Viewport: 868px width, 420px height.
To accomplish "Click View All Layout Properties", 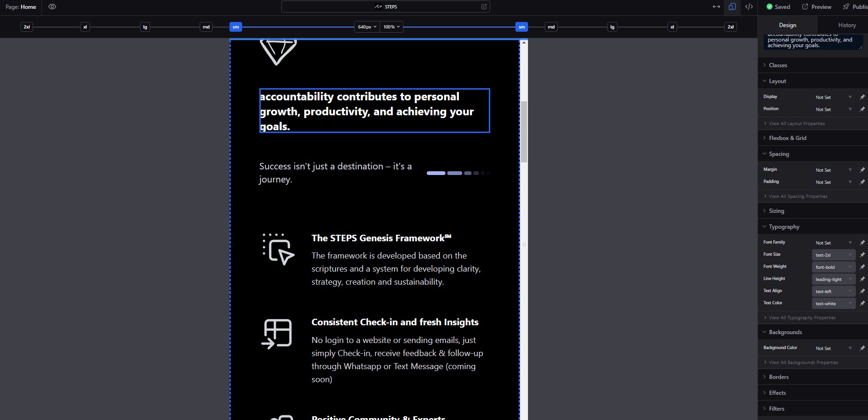I will click(x=797, y=124).
